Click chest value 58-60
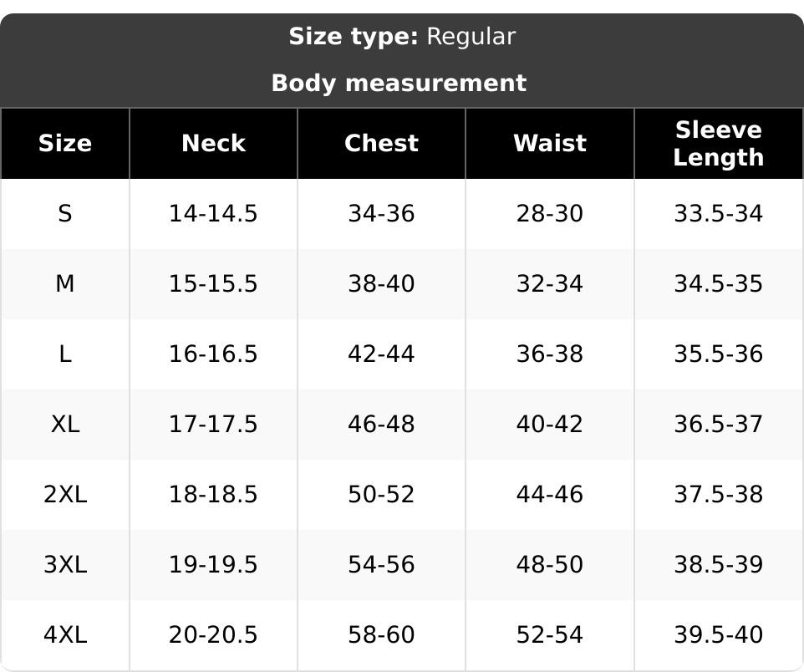This screenshot has height=672, width=804. pos(381,635)
